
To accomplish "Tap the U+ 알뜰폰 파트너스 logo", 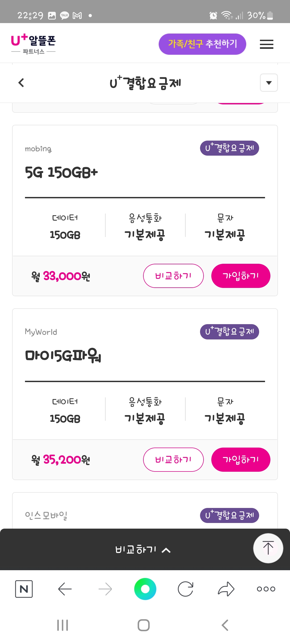I will (33, 44).
